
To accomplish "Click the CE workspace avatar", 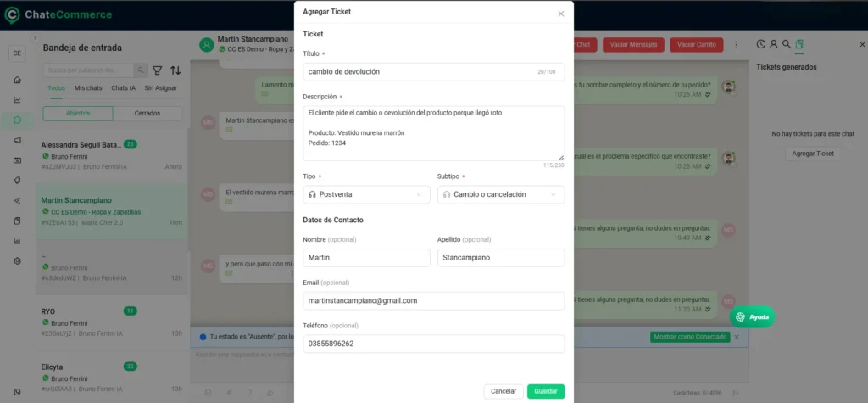I will click(x=17, y=53).
